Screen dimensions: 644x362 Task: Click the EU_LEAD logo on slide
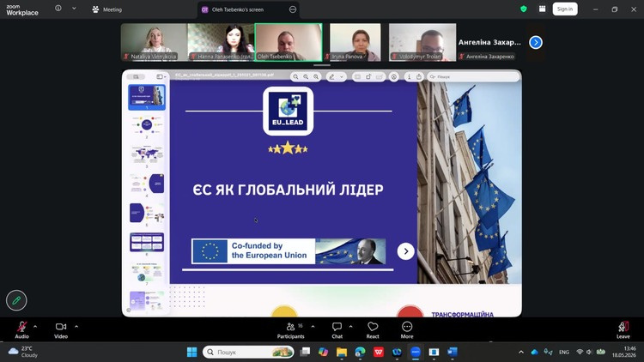(x=288, y=111)
